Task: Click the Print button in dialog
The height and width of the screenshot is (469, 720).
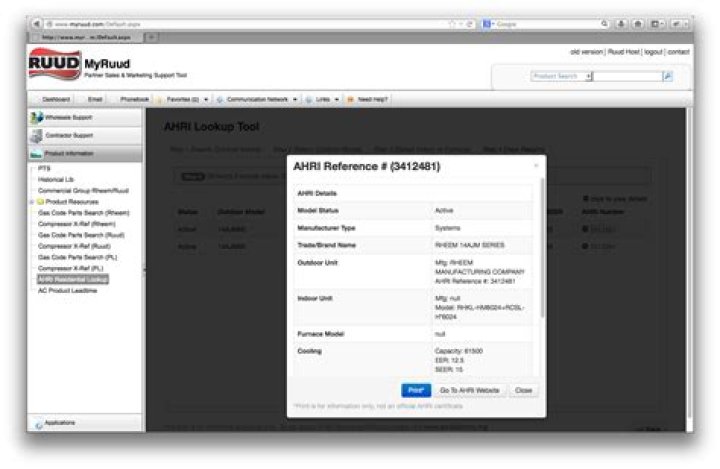Action: coord(416,390)
